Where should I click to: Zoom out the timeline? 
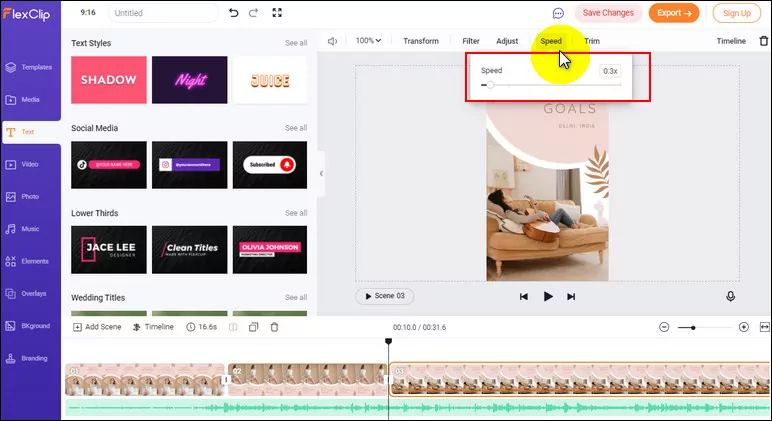coord(664,327)
